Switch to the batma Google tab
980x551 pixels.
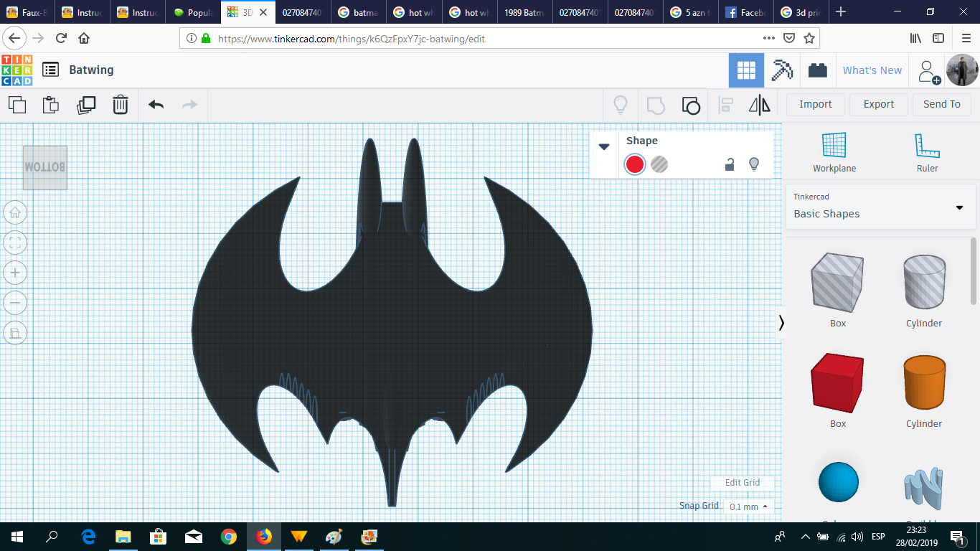pos(359,12)
